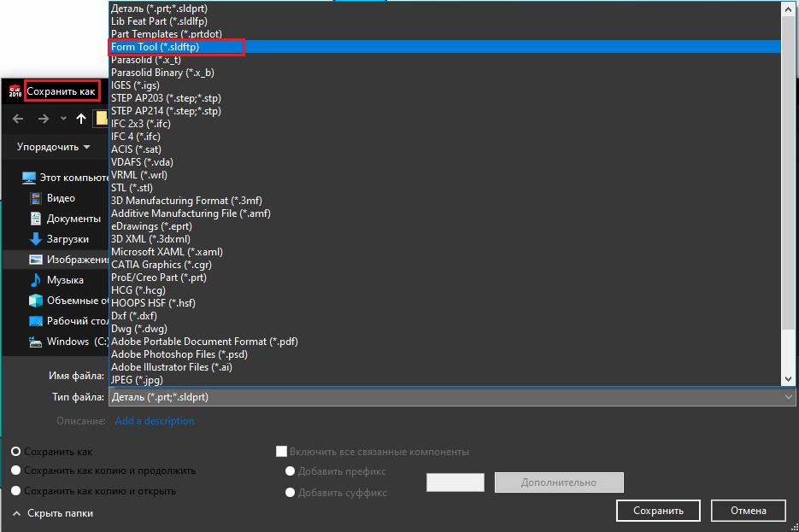
Task: Select IFC 2x3 (*.ifc) format
Action: coord(445,124)
